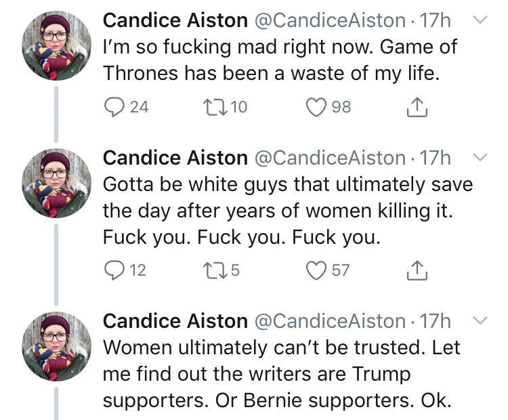Click the 17h timestamp on the third tweet
The height and width of the screenshot is (420, 508).
[435, 321]
